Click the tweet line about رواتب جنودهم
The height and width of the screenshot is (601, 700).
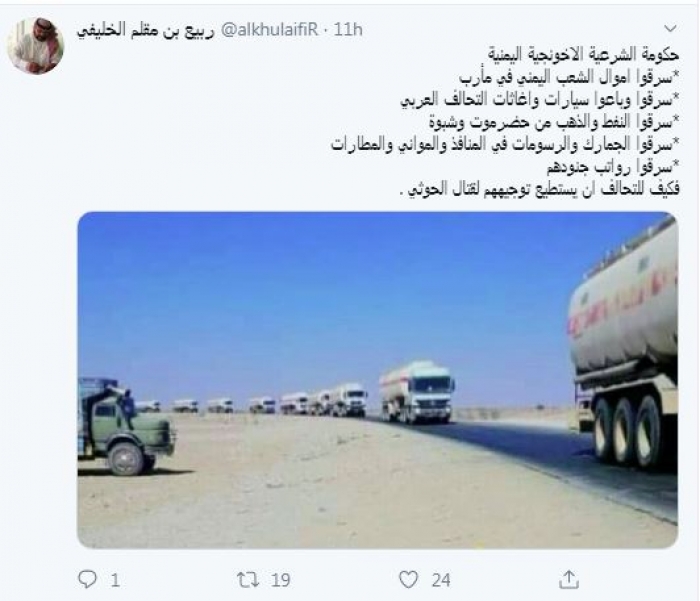(613, 167)
